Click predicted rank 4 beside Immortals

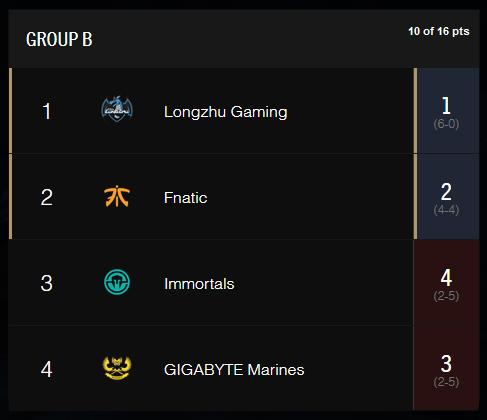point(446,277)
